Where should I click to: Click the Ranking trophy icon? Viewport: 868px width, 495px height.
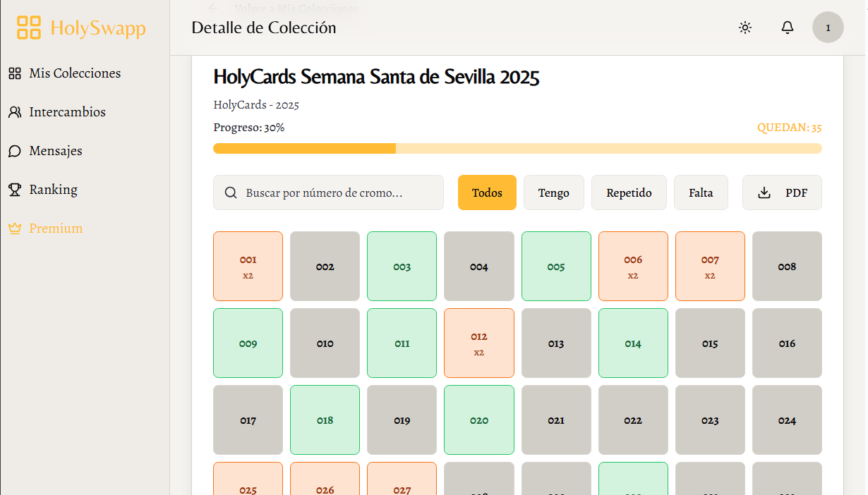[15, 190]
